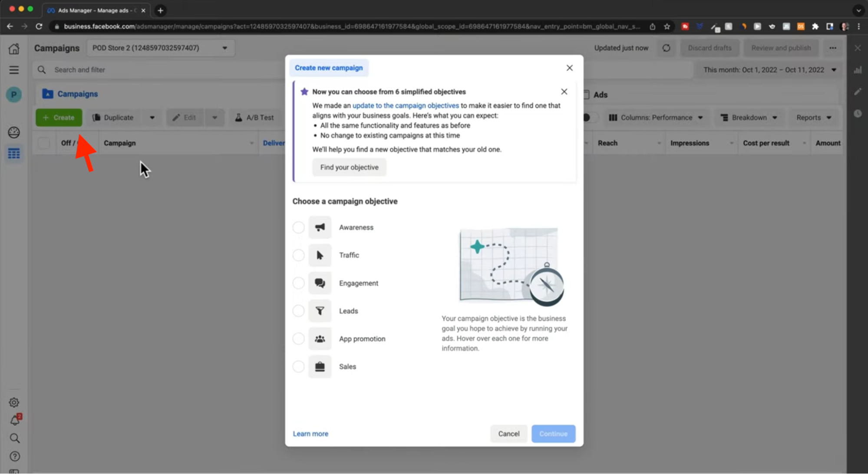
Task: Click the Leads funnel icon
Action: 320,311
